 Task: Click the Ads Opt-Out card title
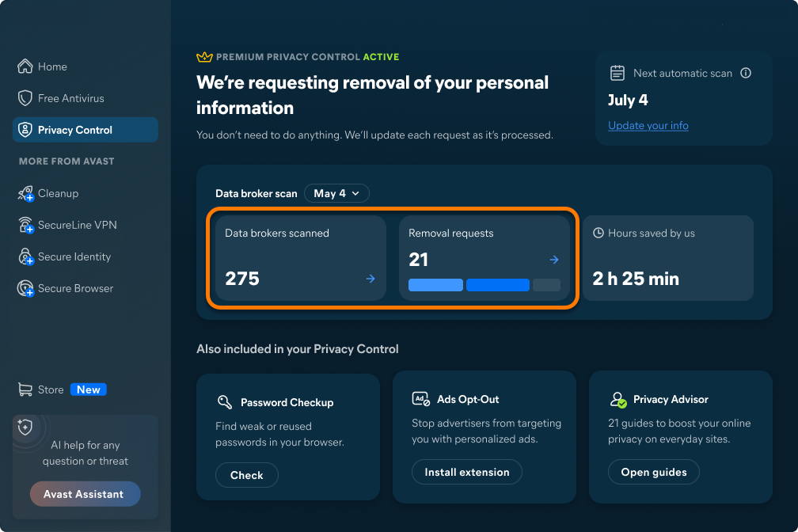468,399
